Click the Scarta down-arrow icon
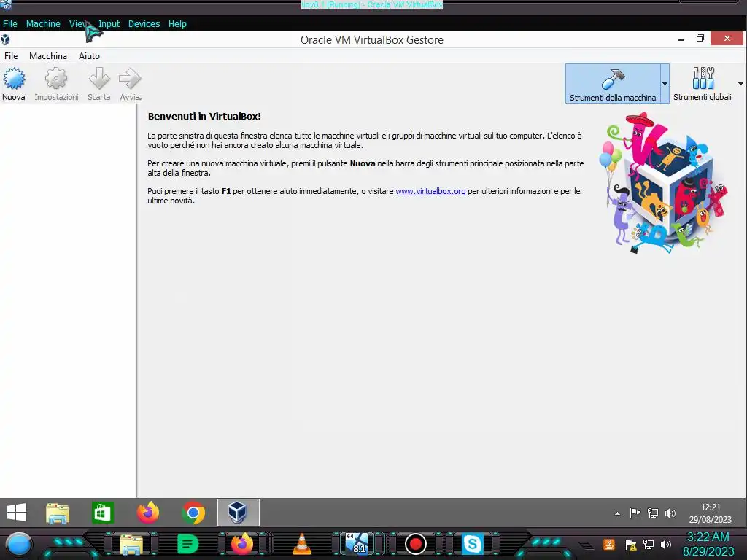 click(x=99, y=79)
